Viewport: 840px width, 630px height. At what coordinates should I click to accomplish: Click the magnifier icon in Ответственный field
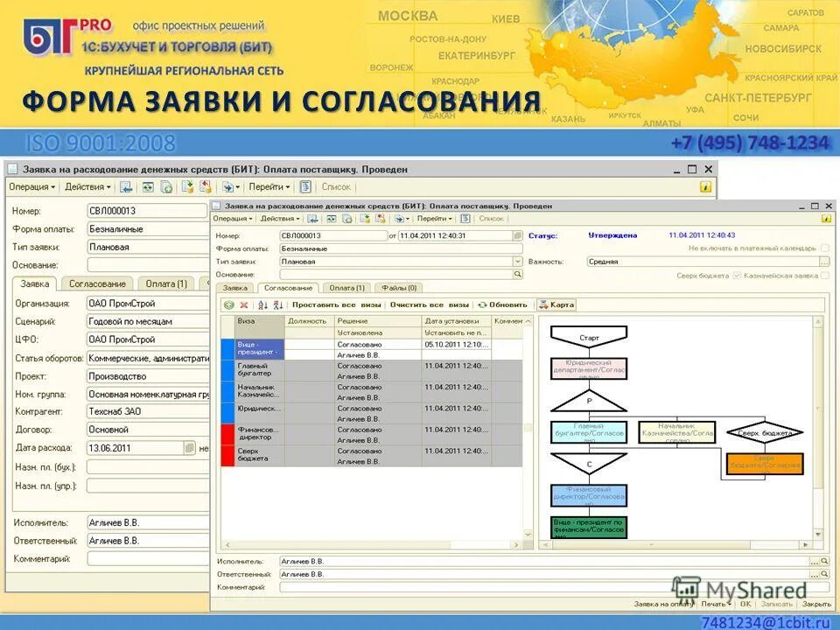point(824,574)
